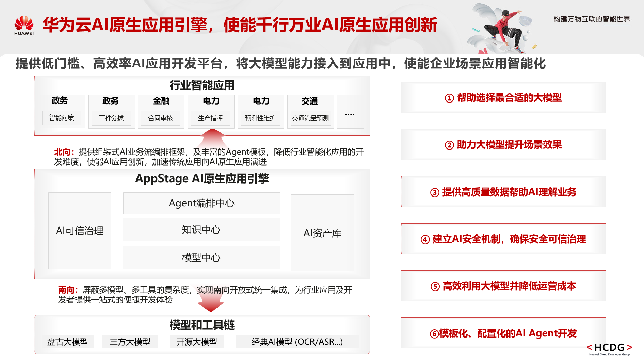Select box ③ 提供高质量数据帮助AI理解业务
Viewport: 644px width, 361px height.
(x=503, y=192)
